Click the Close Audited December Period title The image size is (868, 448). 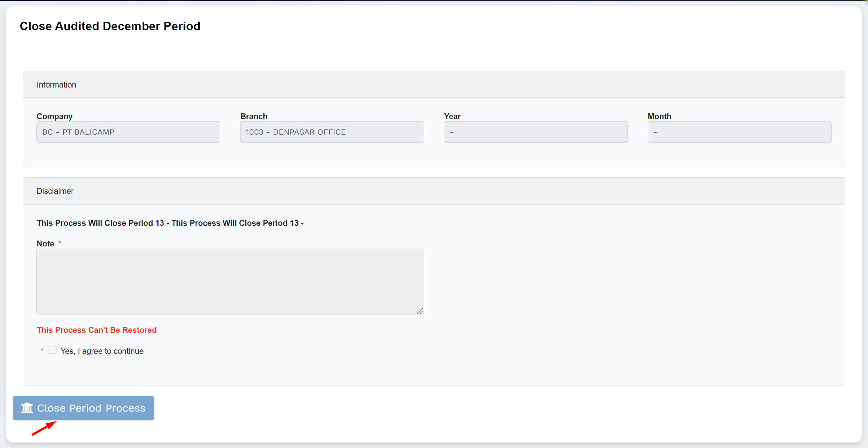pyautogui.click(x=110, y=26)
